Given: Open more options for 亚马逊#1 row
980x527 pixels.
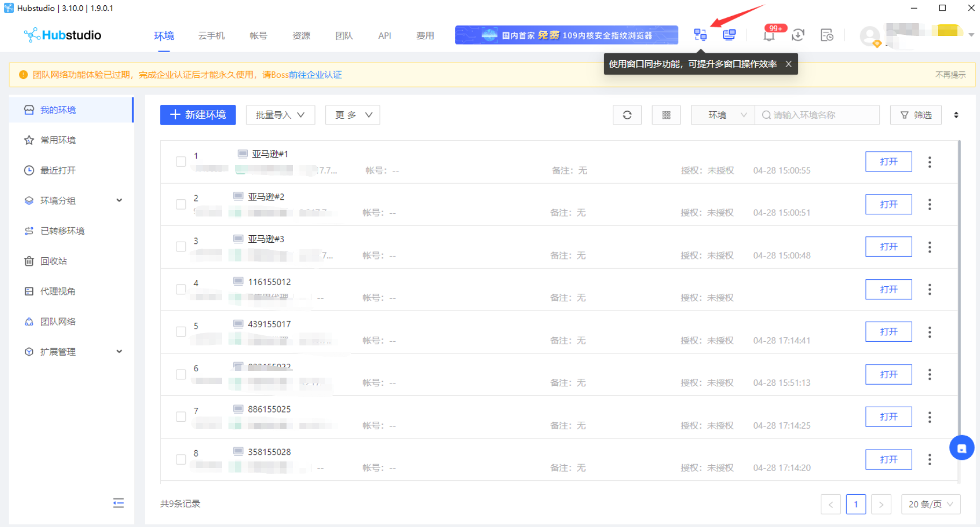Looking at the screenshot, I should point(929,162).
